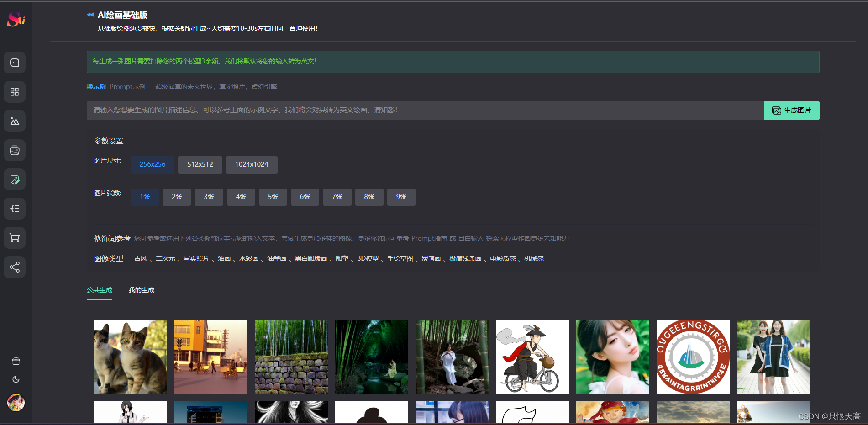The image size is (868, 425).
Task: Open the dark green bamboo forest thumbnail
Action: point(372,357)
